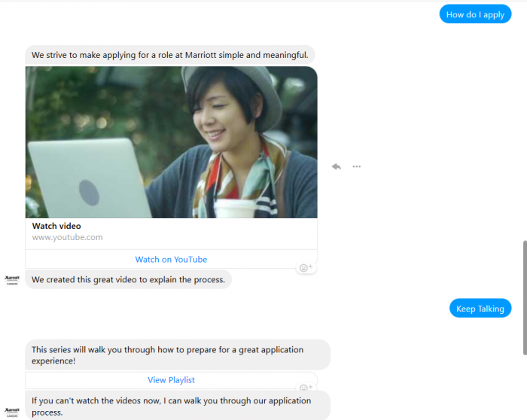Open the View Playlist button
Image resolution: width=527 pixels, height=420 pixels.
tap(171, 380)
